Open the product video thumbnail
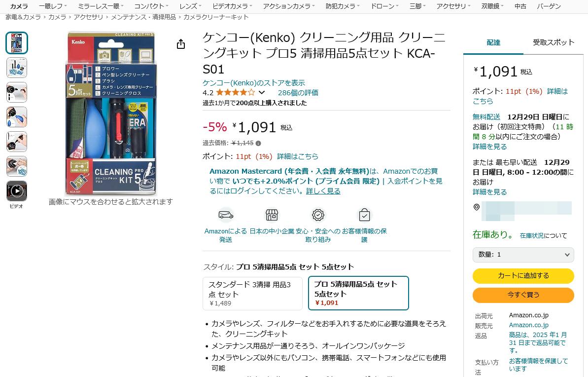The height and width of the screenshot is (377, 588). [x=16, y=191]
